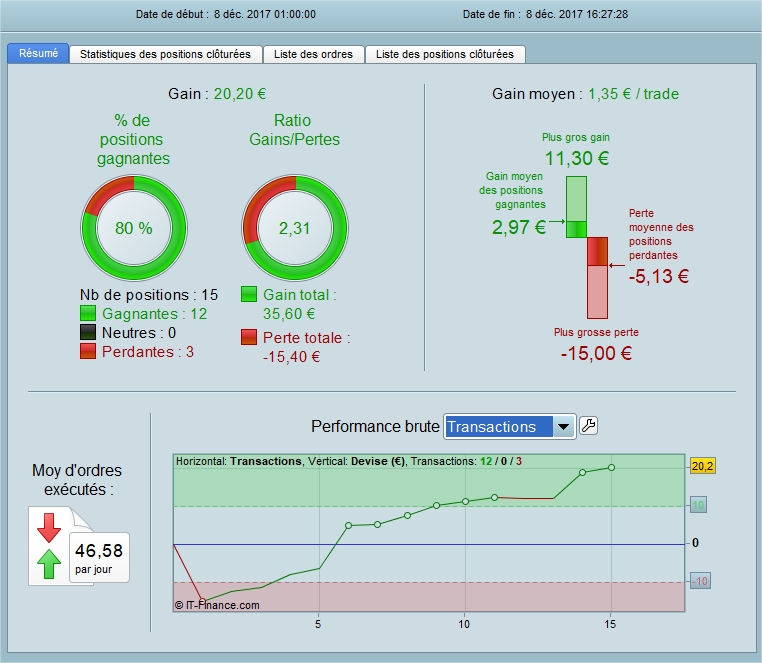Image resolution: width=762 pixels, height=663 pixels.
Task: Click the 'Date de début' start date text
Action: tap(225, 14)
